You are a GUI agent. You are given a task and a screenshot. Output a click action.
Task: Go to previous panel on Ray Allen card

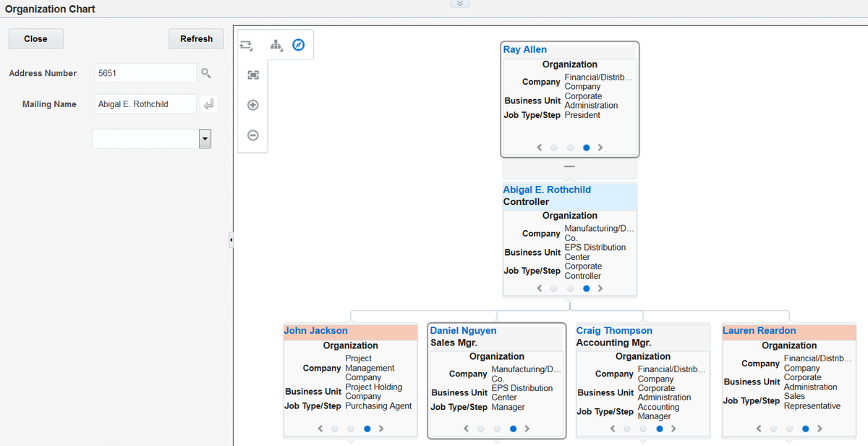coord(540,148)
